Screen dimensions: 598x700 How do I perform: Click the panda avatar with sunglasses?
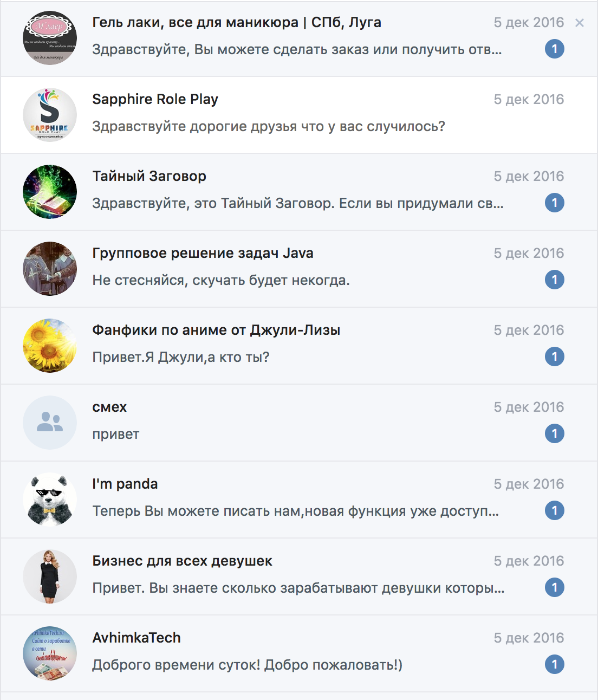click(50, 500)
